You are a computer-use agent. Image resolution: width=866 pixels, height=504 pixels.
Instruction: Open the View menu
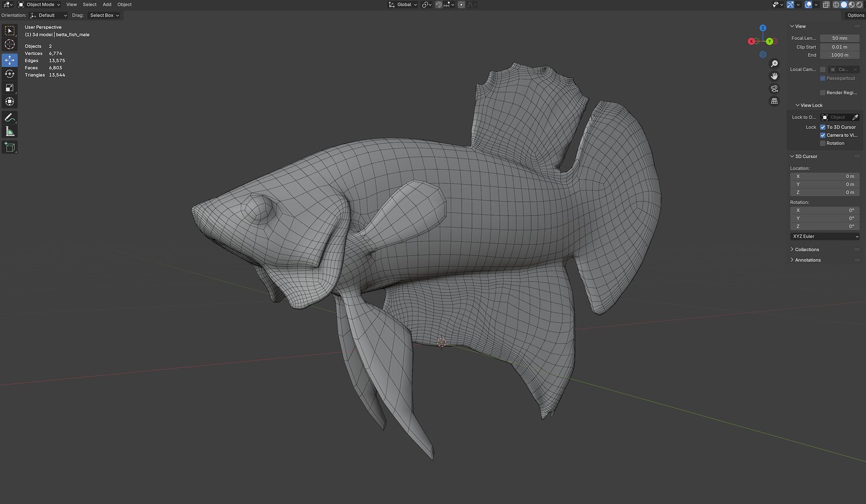tap(72, 5)
